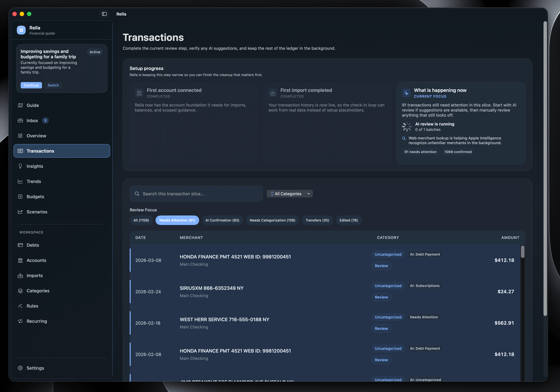The width and height of the screenshot is (560, 392).
Task: Open the Guide map icon
Action: tap(20, 105)
